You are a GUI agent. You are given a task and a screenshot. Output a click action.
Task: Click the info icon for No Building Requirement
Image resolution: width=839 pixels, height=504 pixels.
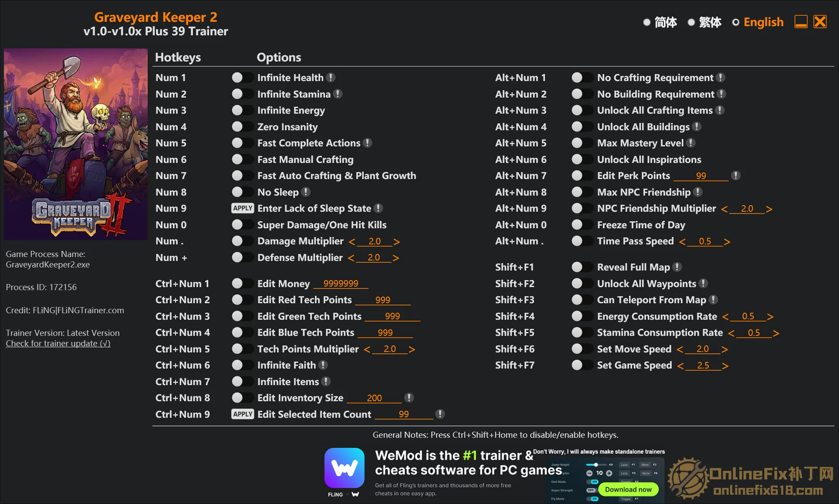pyautogui.click(x=722, y=94)
